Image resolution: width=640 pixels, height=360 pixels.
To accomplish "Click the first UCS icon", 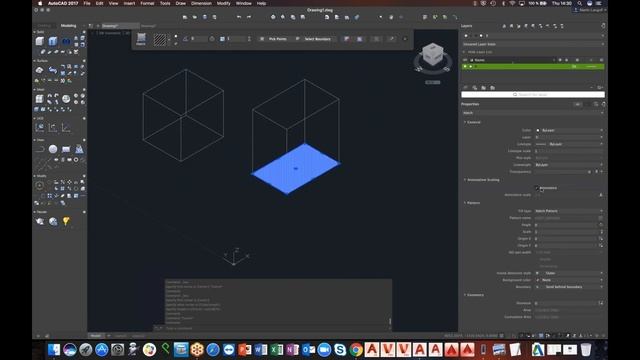I will click(x=40, y=127).
